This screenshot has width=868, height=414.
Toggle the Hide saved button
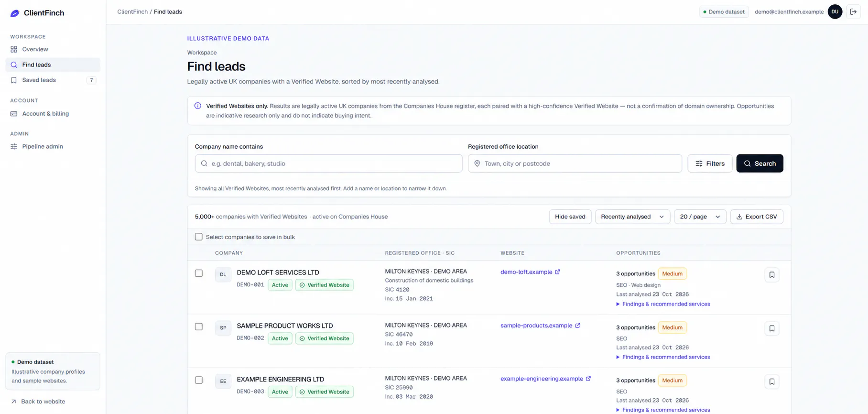[x=570, y=217]
